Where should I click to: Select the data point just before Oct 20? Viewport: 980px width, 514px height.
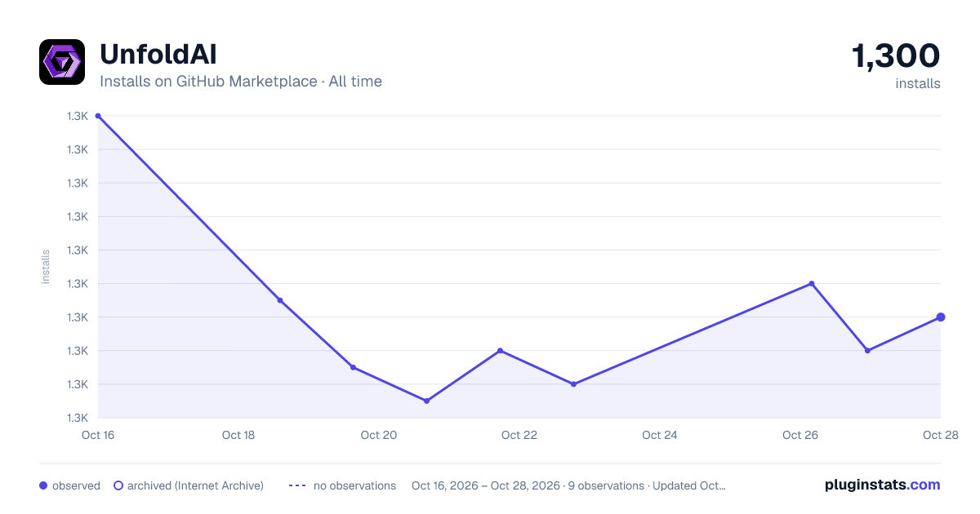(353, 367)
